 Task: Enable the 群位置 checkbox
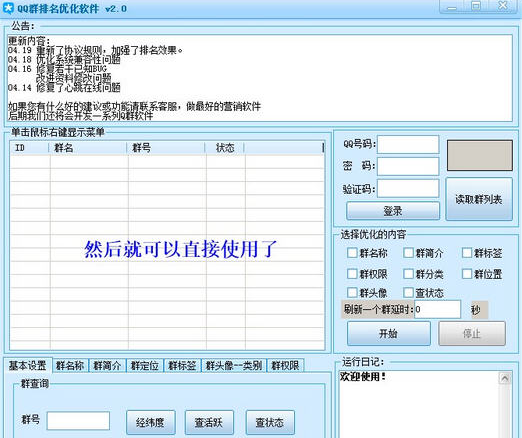(467, 274)
